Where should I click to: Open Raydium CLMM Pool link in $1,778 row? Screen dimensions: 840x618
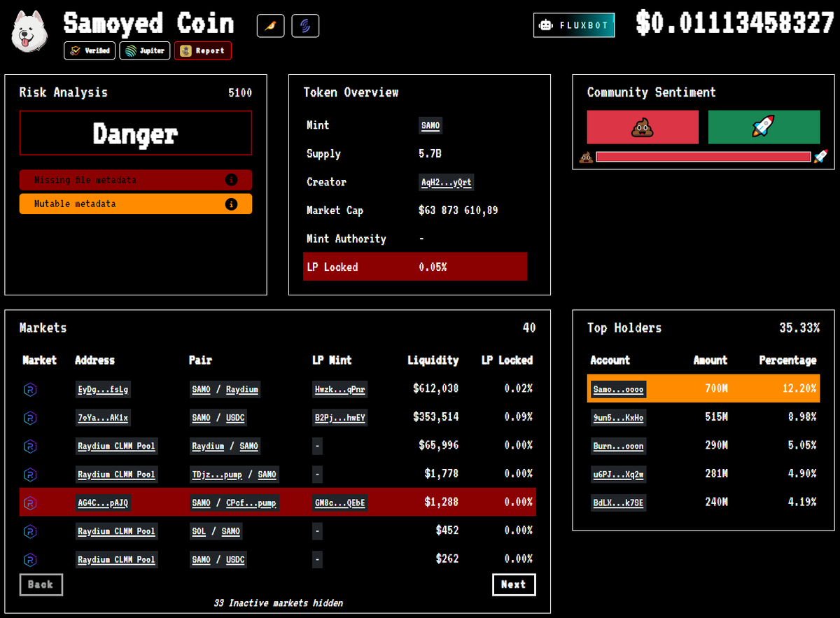pos(116,475)
